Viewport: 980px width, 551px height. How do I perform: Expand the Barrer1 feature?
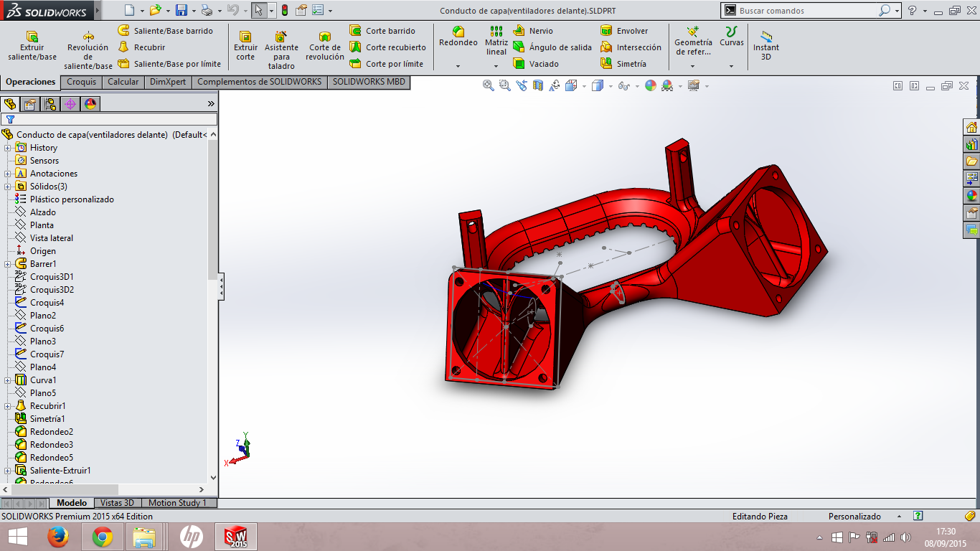[8, 264]
